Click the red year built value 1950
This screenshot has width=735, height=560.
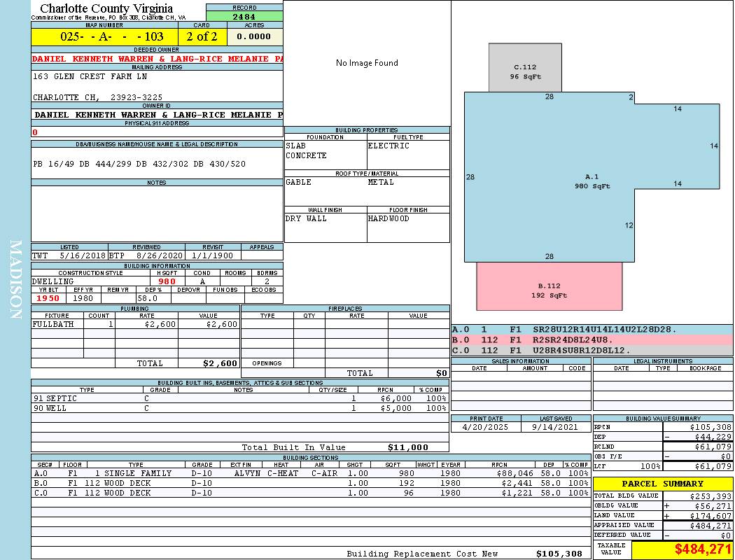[47, 299]
